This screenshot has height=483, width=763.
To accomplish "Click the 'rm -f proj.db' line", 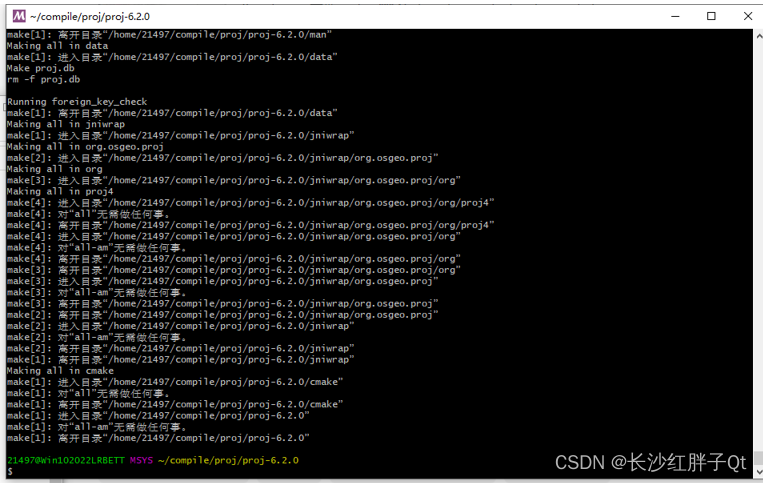I will click(x=43, y=79).
